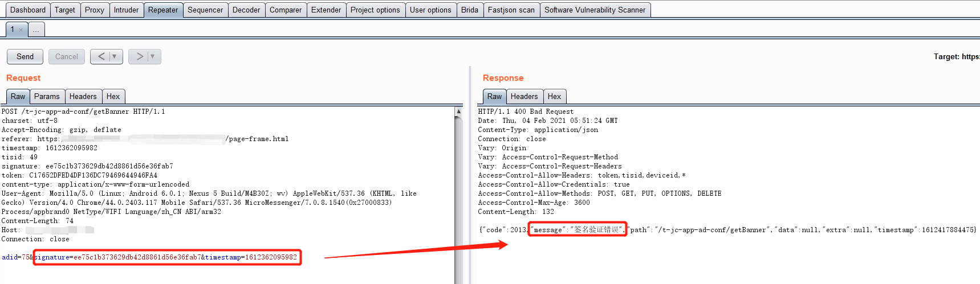View the response Headers tab

click(524, 96)
